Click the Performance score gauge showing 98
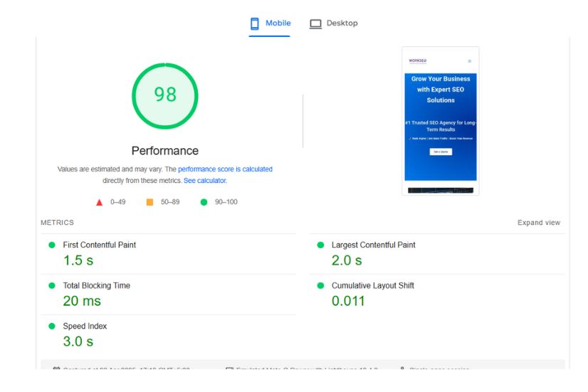The image size is (588, 392). (x=165, y=95)
